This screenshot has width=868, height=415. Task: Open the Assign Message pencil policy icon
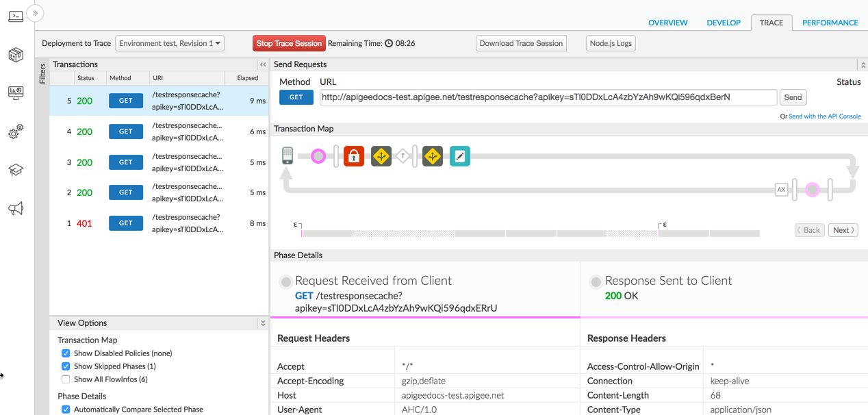tap(459, 156)
